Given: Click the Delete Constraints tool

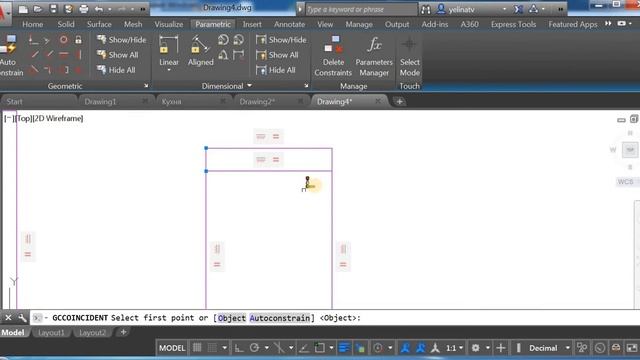Looking at the screenshot, I should pos(333,56).
